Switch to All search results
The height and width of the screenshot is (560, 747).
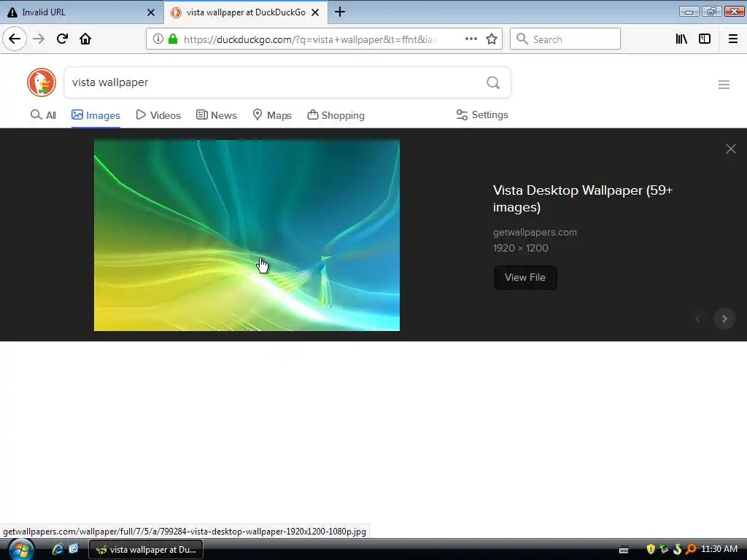(x=43, y=115)
